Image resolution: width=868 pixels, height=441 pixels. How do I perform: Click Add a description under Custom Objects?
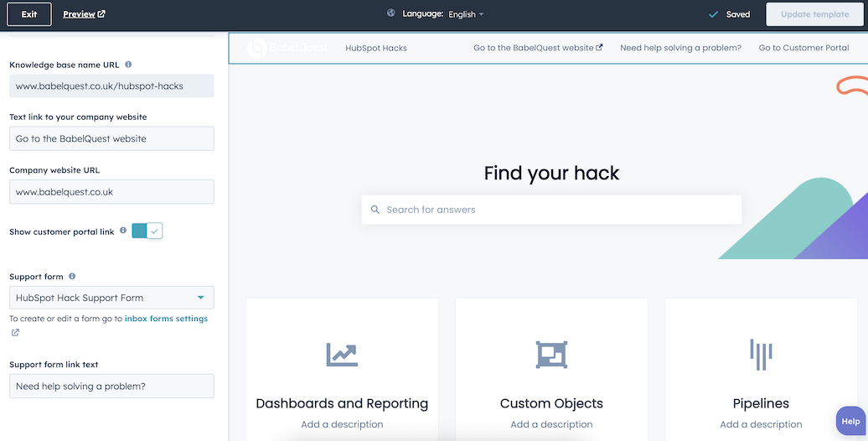pyautogui.click(x=551, y=424)
